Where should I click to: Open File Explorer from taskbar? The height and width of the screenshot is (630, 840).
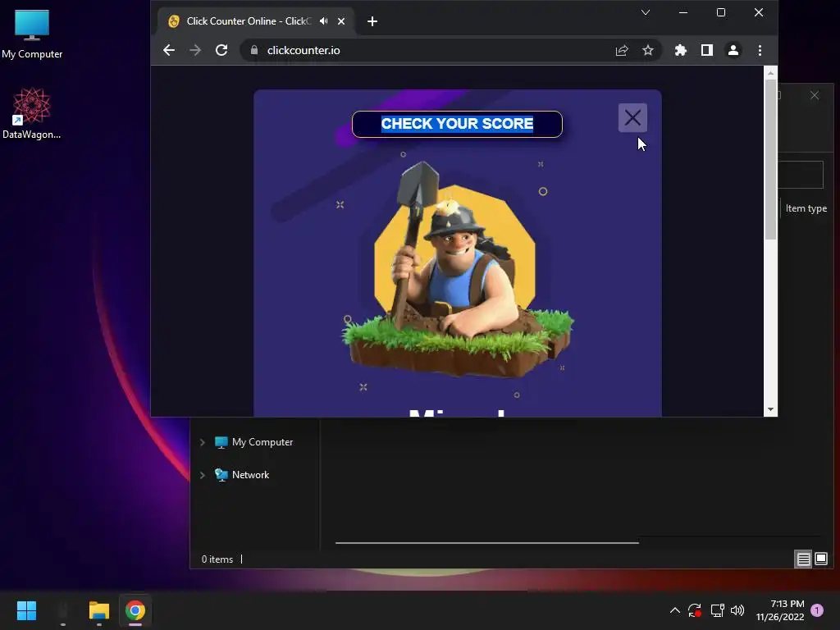coord(99,610)
